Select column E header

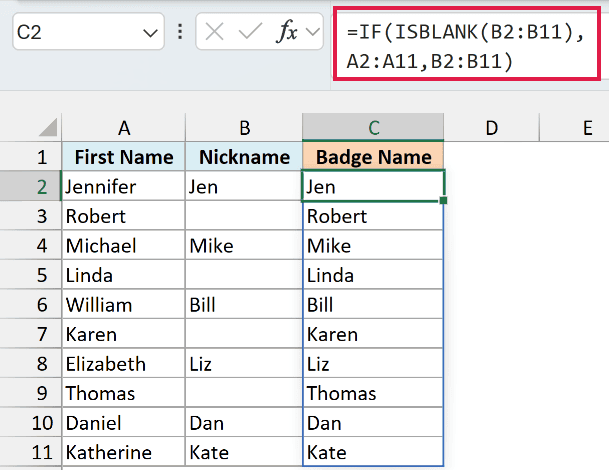[574, 128]
